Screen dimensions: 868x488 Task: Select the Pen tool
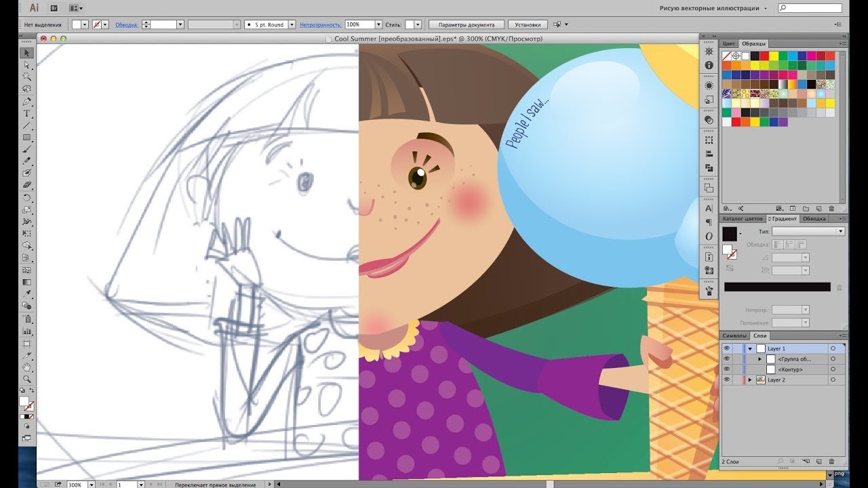(27, 101)
